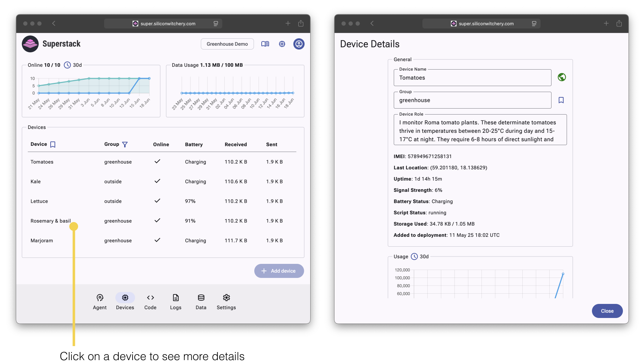The height and width of the screenshot is (364, 644).
Task: Open new tab plus in right browser
Action: click(x=606, y=24)
